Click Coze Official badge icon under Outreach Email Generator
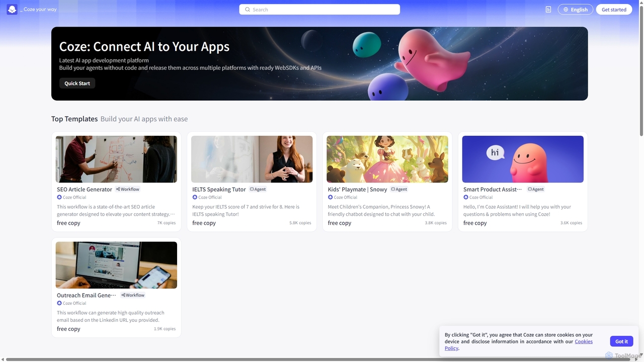Viewport: 644px width, 362px height. pyautogui.click(x=59, y=303)
